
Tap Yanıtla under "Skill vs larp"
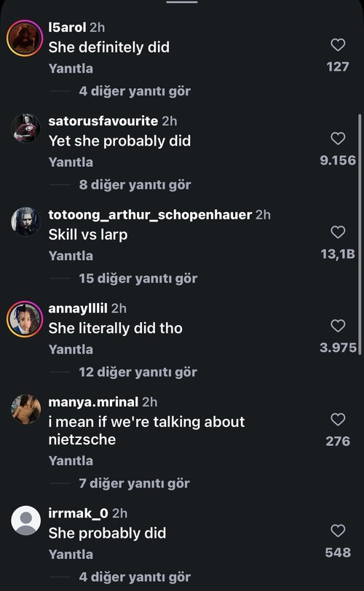[x=71, y=256]
